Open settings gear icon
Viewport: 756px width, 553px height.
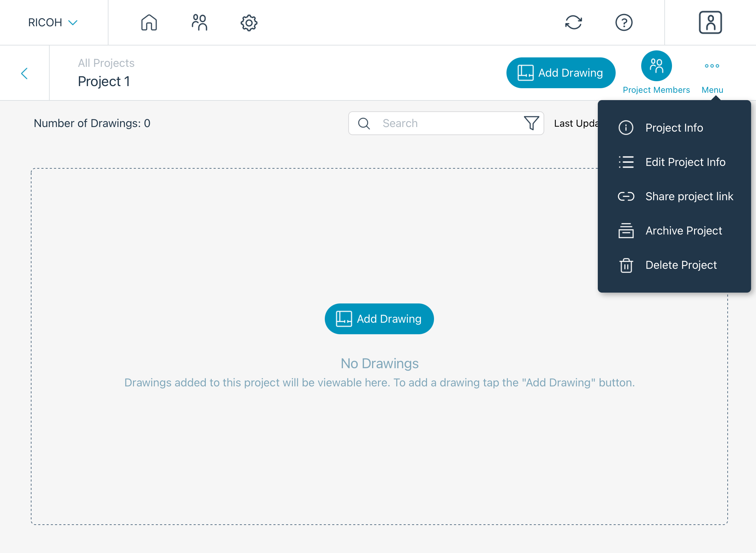click(249, 23)
